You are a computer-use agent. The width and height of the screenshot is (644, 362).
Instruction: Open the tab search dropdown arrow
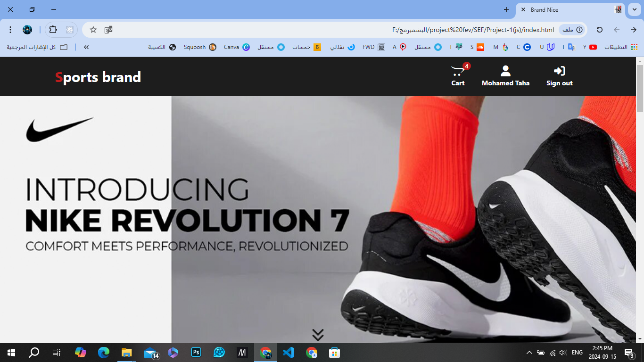click(634, 9)
